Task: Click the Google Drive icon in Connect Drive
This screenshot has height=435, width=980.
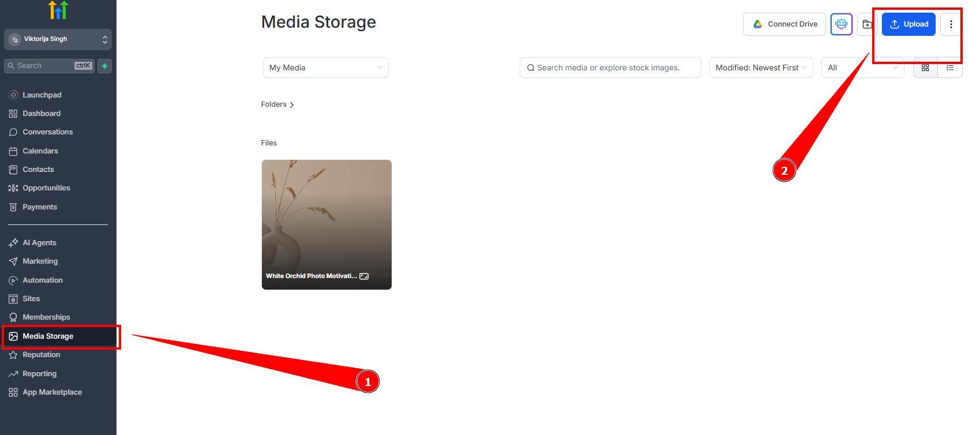Action: tap(757, 24)
